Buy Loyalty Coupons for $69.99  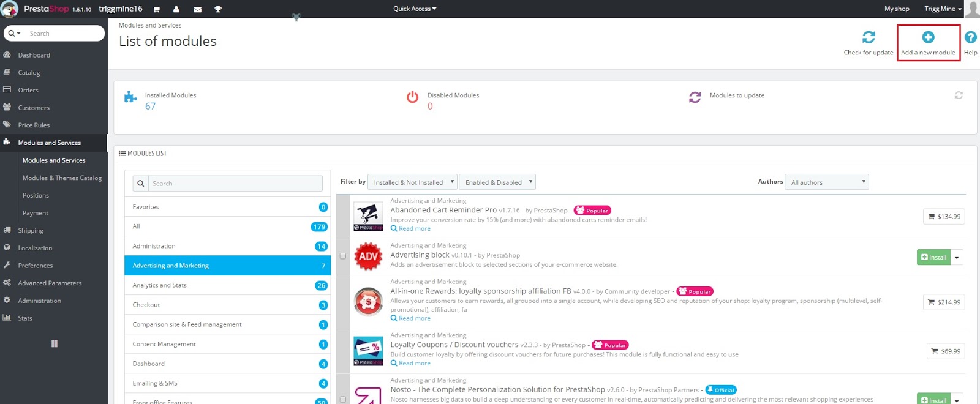pyautogui.click(x=946, y=351)
